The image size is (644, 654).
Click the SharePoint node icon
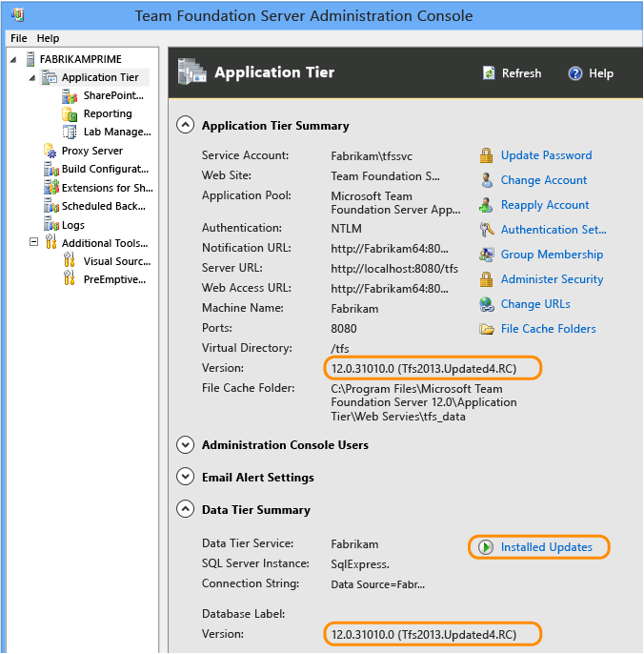click(x=70, y=96)
